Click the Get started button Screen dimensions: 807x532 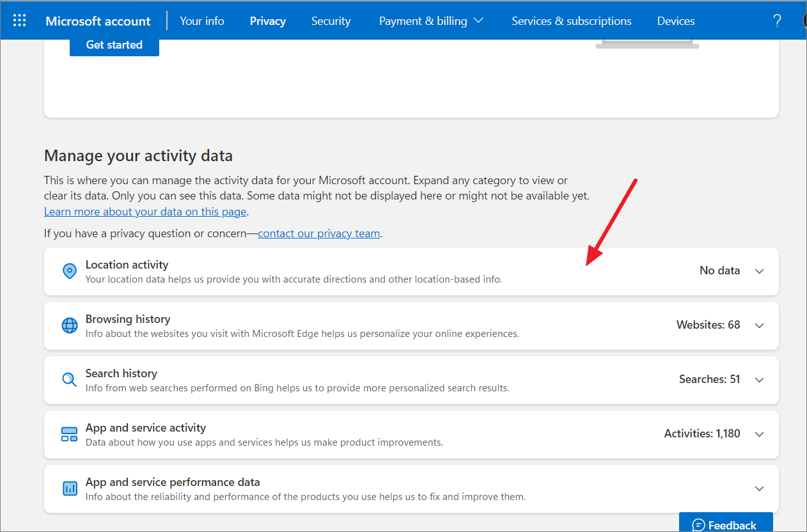(x=114, y=45)
